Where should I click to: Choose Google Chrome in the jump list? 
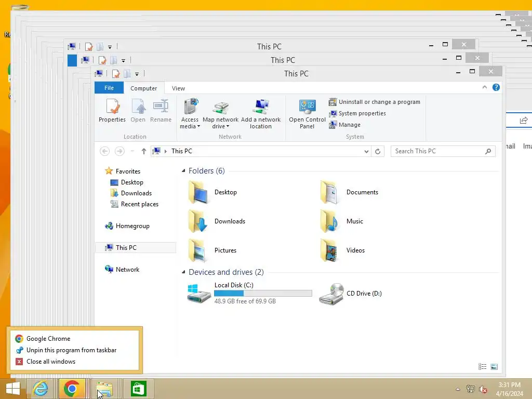pyautogui.click(x=74, y=339)
